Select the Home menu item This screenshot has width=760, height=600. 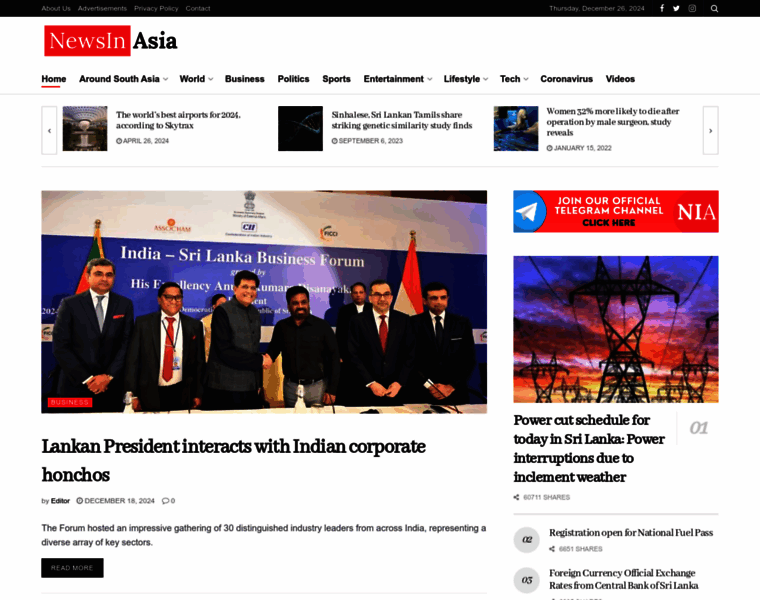[54, 79]
